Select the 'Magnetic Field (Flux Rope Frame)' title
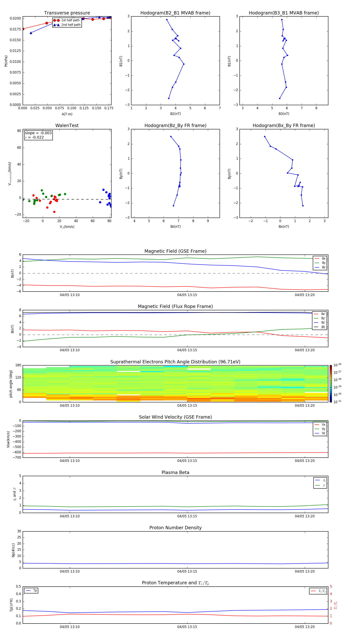351x644 pixels. pyautogui.click(x=175, y=307)
